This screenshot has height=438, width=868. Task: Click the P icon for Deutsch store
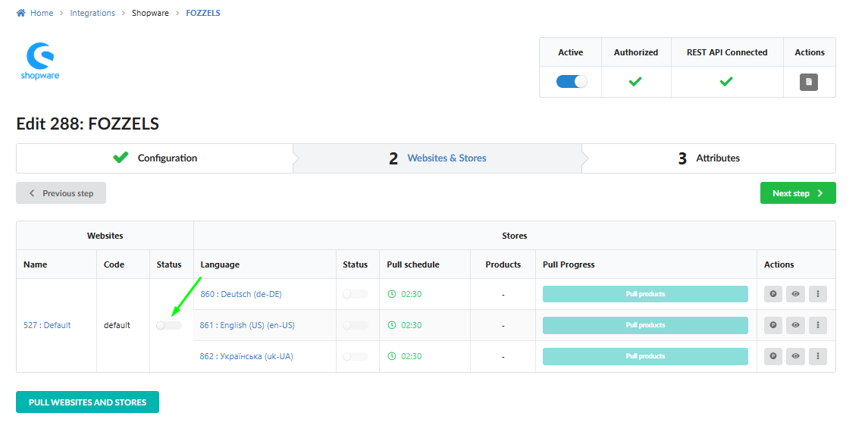772,294
